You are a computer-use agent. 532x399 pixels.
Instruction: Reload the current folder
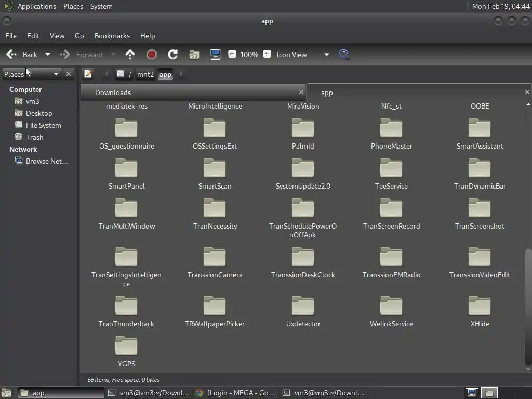[x=172, y=55]
